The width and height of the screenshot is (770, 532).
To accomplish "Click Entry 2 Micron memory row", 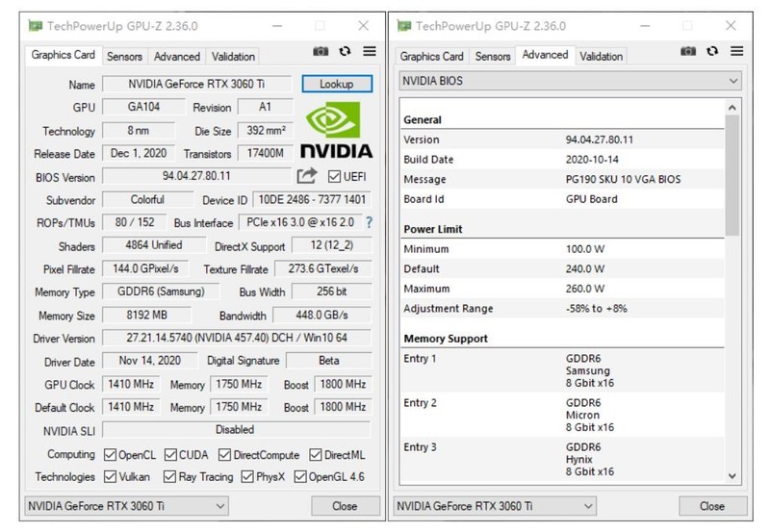I will [562, 415].
